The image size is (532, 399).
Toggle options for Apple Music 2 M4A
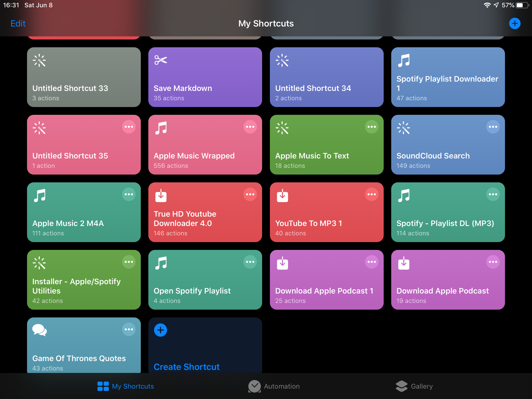129,195
